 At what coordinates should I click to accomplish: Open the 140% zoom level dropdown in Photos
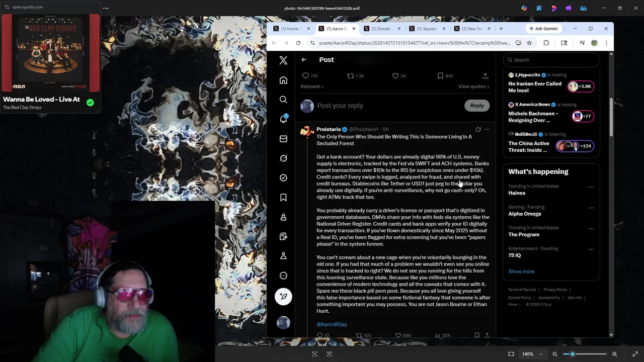(532, 354)
